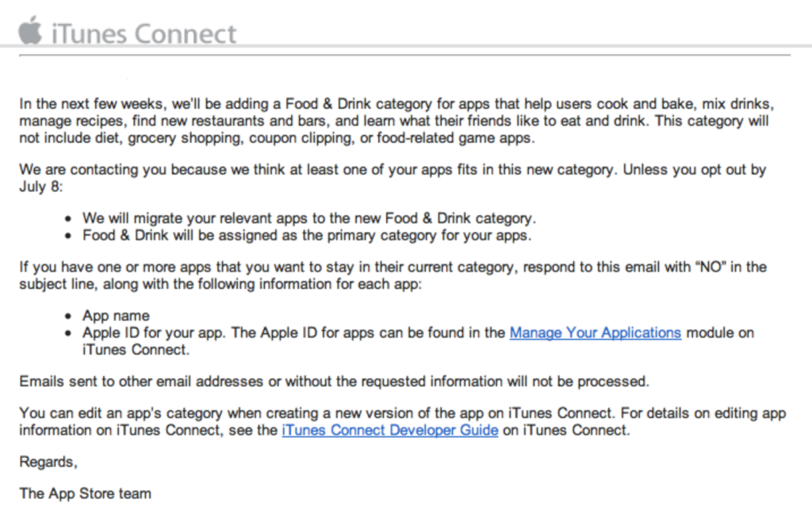Viewport: 812px width, 511px height.
Task: Select the App name bullet item
Action: click(114, 315)
